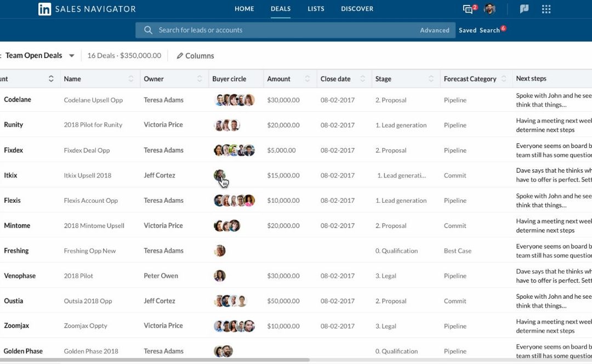The width and height of the screenshot is (592, 364).
Task: Open Runity buyer circle avatars
Action: 227,125
